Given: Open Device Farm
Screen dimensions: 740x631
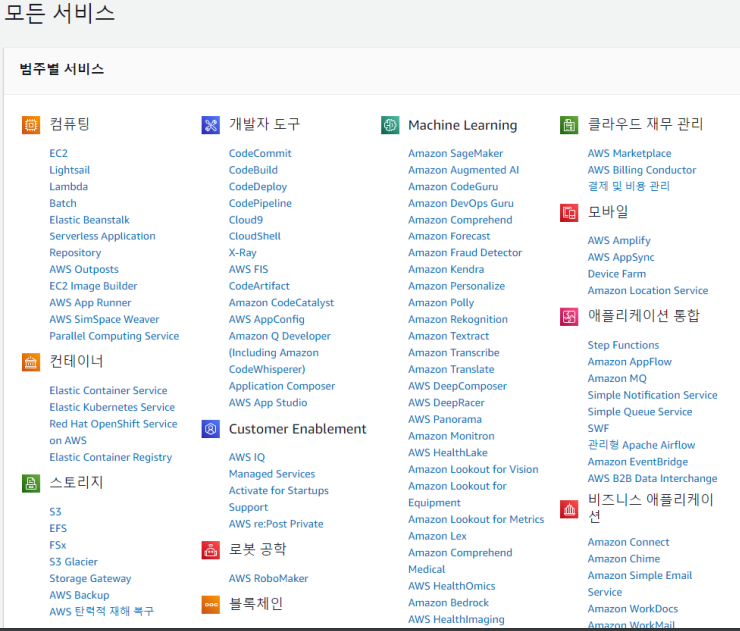Looking at the screenshot, I should tap(616, 274).
